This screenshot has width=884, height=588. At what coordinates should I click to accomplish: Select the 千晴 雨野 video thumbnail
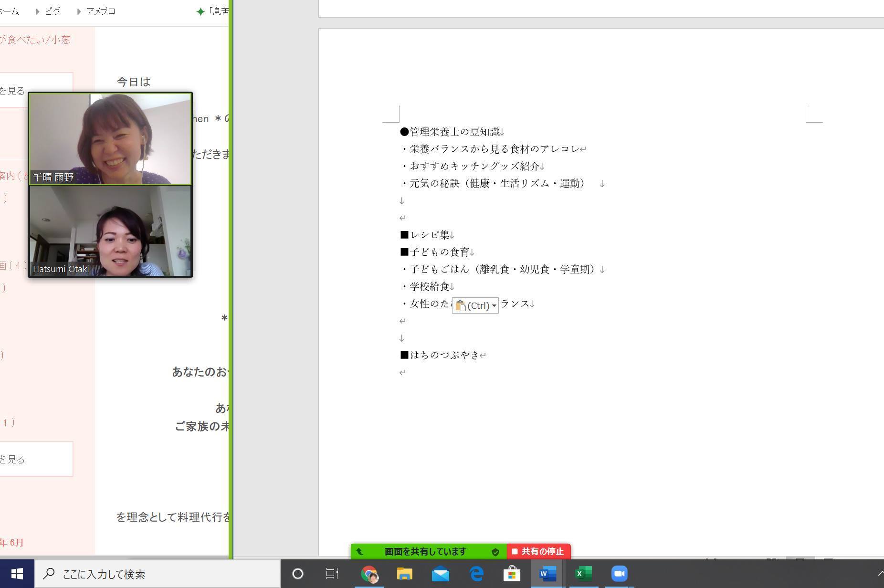coord(110,138)
